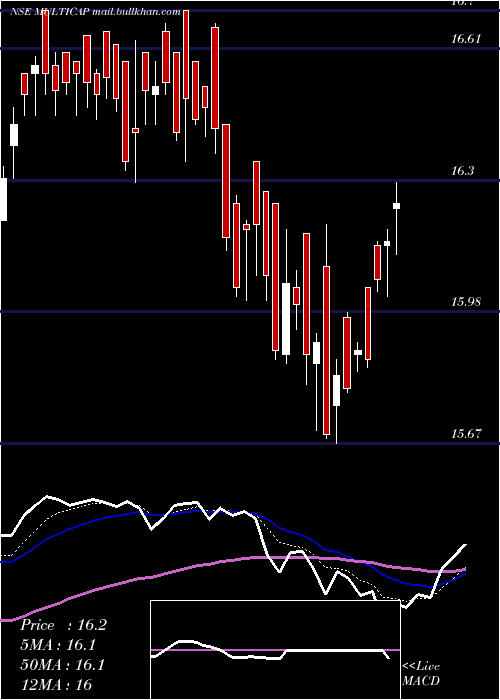Click the 50MA : 16.1 readout
The height and width of the screenshot is (700, 500).
[62, 665]
